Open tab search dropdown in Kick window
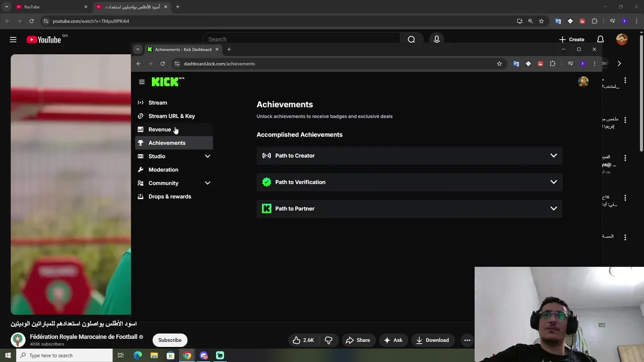 pos(137,49)
